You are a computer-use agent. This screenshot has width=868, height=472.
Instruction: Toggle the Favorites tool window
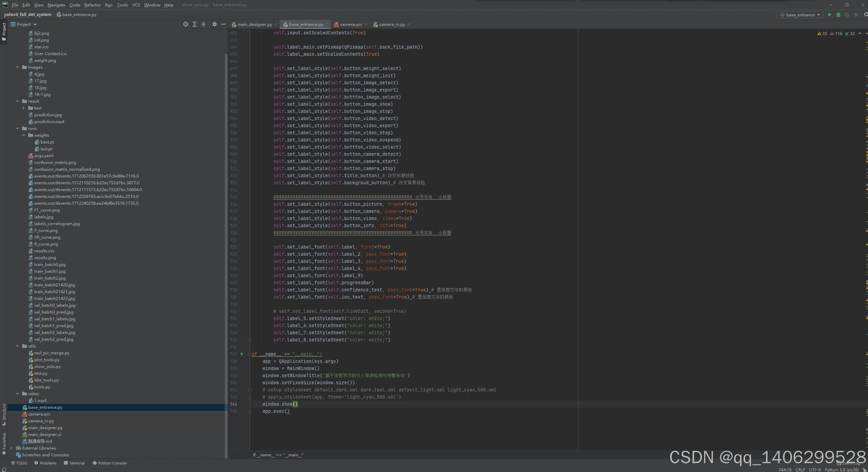point(4,443)
